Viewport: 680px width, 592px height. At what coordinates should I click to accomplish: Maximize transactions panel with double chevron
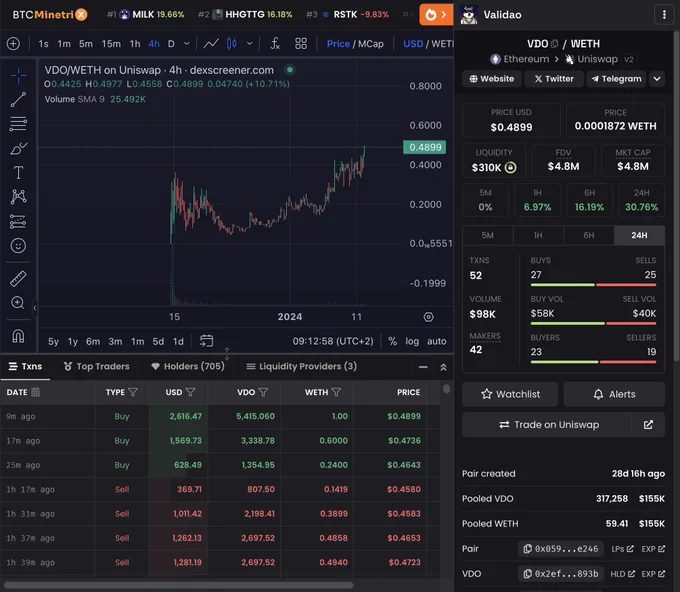coord(443,367)
